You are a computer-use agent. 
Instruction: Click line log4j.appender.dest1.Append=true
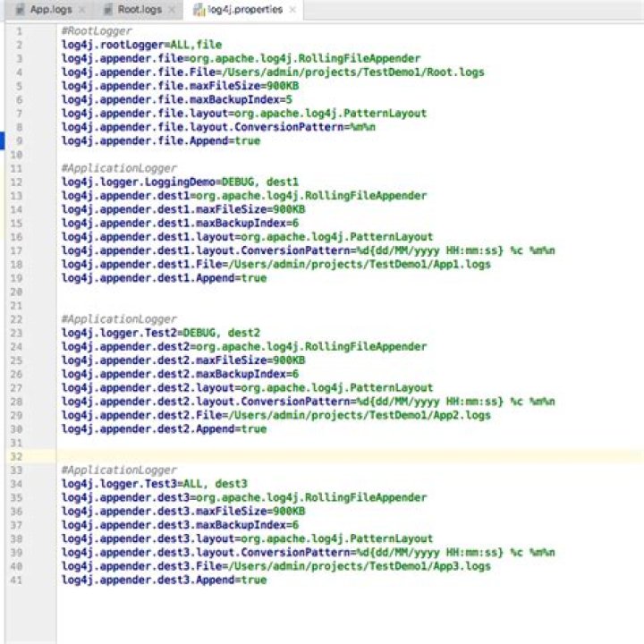point(164,278)
